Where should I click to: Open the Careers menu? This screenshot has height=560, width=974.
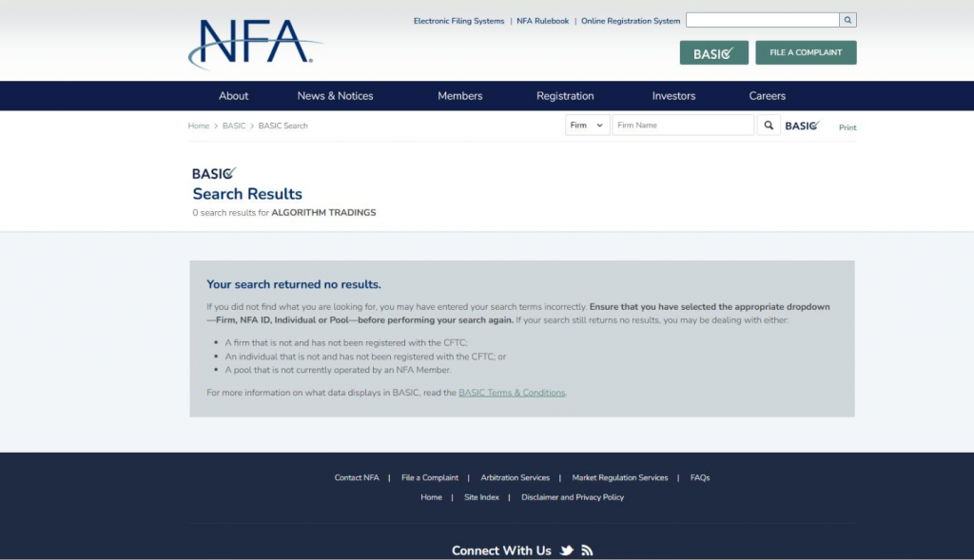coord(767,96)
